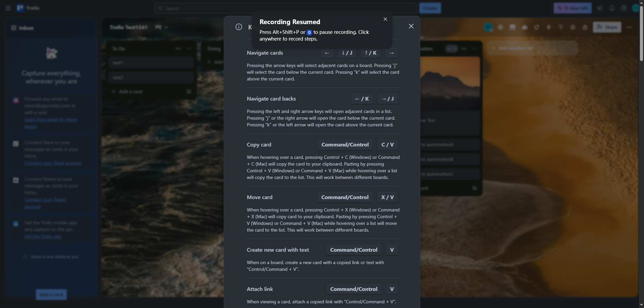Click the Create new card with text heading
Screen dimensions: 644x308
(278, 250)
